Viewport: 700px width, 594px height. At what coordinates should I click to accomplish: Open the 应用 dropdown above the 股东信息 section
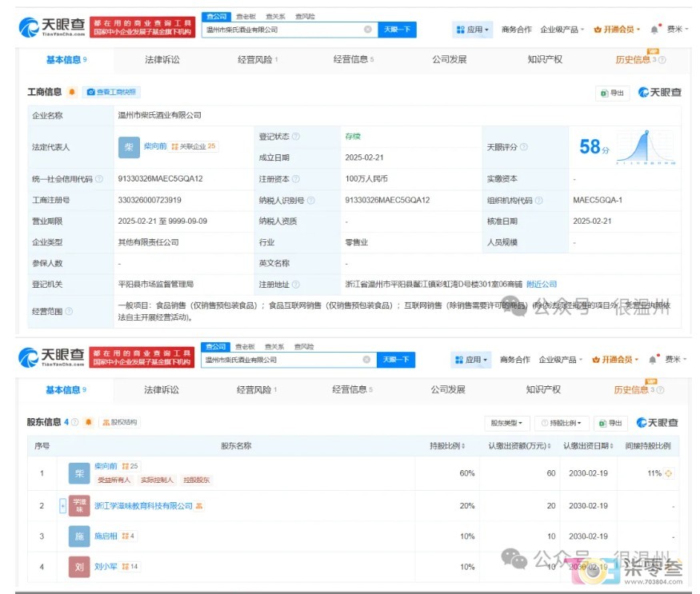471,360
